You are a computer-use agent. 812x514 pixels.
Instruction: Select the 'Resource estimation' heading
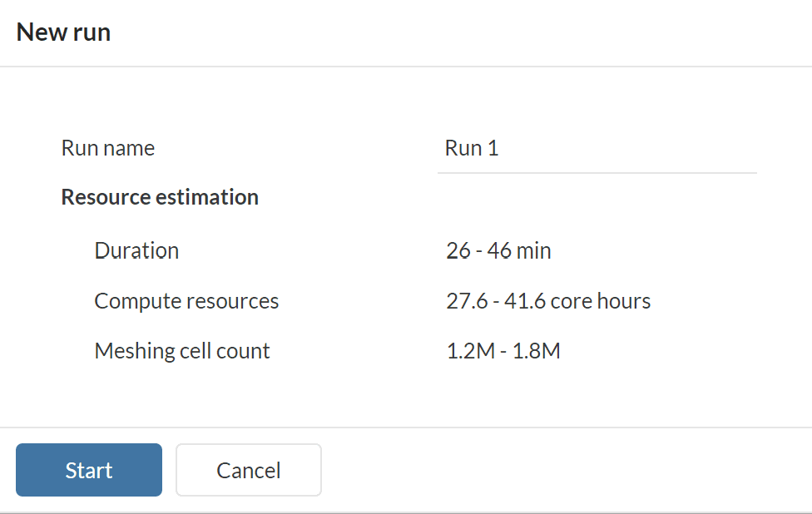pyautogui.click(x=160, y=197)
